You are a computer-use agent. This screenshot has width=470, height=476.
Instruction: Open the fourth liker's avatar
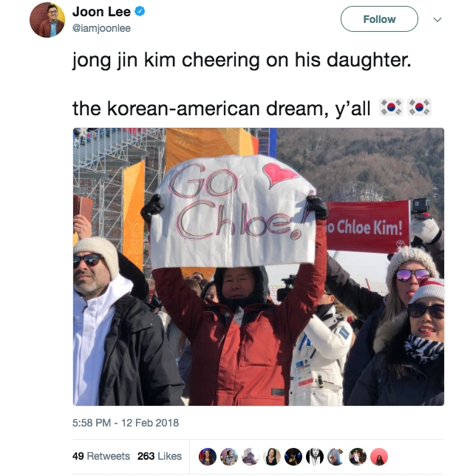click(272, 457)
